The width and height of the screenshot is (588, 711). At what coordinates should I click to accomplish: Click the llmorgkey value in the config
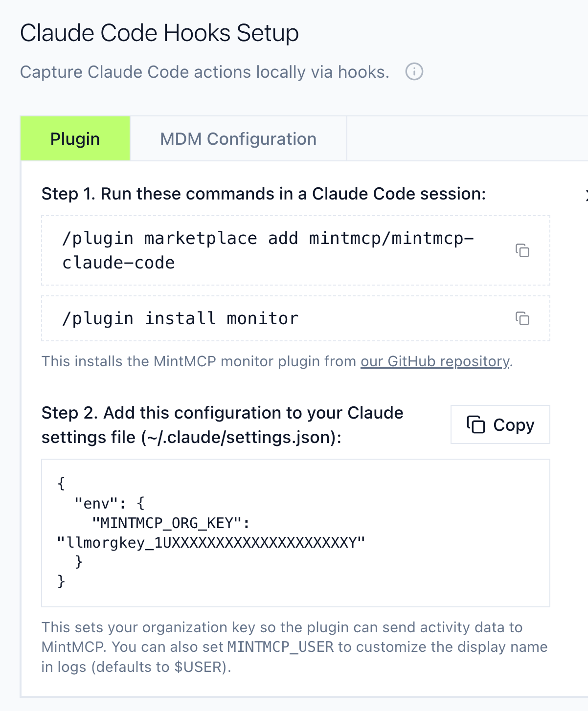tap(211, 543)
